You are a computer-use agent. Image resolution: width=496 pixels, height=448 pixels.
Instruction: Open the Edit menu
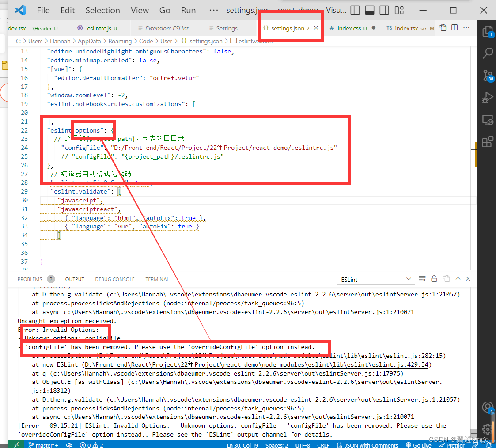(x=68, y=11)
